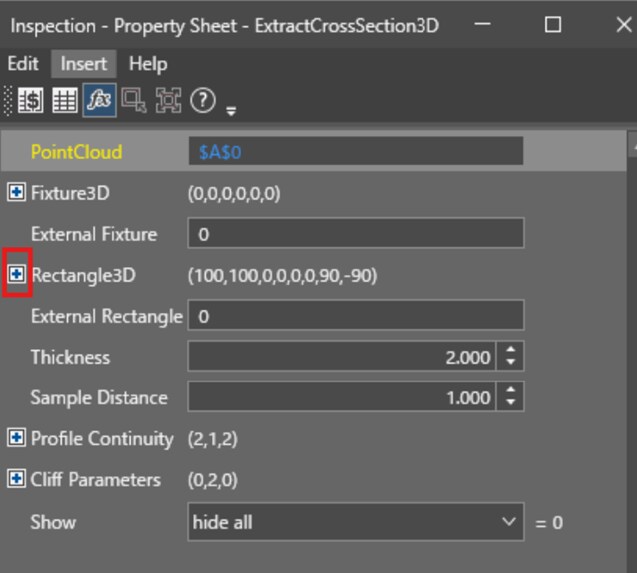Viewport: 637px width, 573px height.
Task: Open the Show dropdown set to hide all
Action: pos(355,521)
